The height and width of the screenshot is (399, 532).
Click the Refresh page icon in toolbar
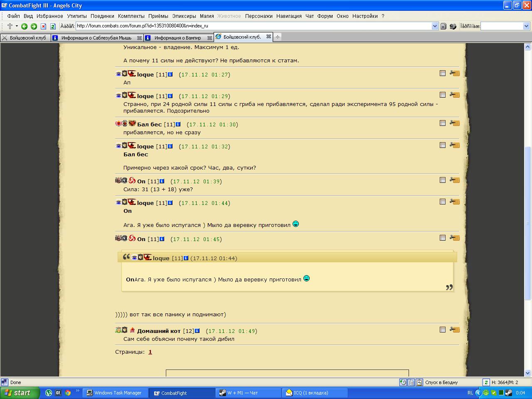coord(53,26)
